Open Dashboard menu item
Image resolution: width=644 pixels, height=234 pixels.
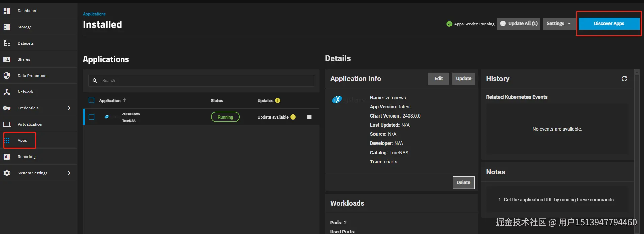click(x=39, y=11)
